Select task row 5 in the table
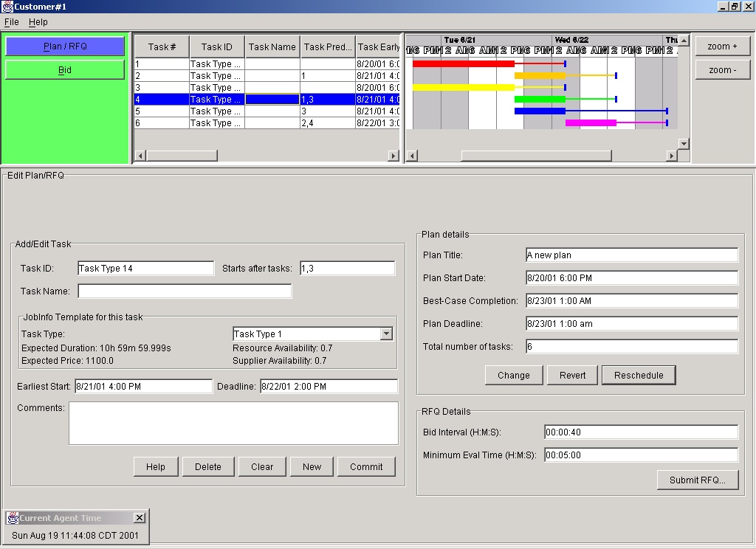 [267, 111]
